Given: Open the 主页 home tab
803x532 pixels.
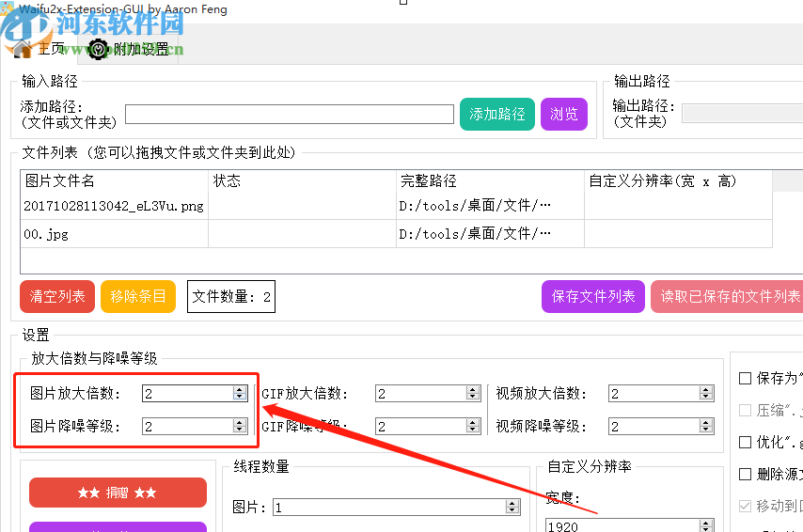Looking at the screenshot, I should tap(39, 49).
